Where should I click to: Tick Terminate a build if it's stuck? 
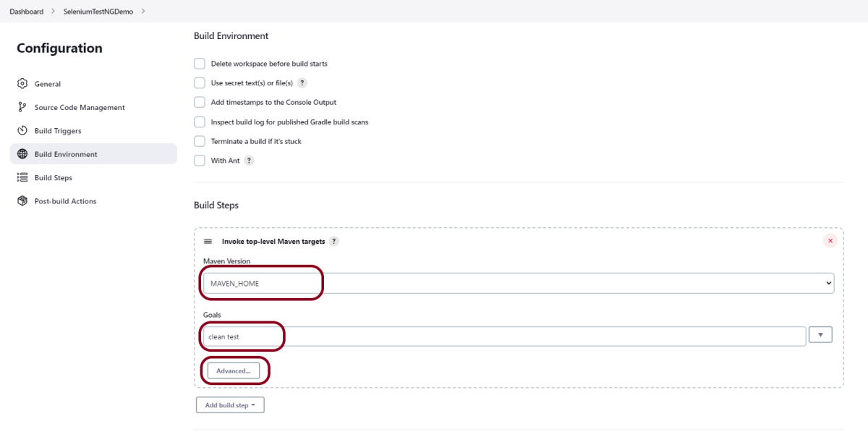pyautogui.click(x=200, y=141)
